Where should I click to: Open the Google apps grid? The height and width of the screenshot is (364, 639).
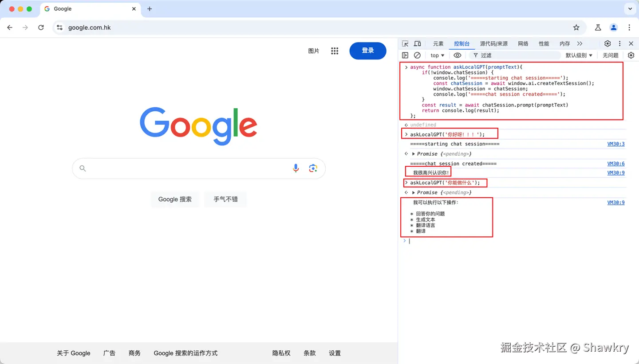(335, 51)
